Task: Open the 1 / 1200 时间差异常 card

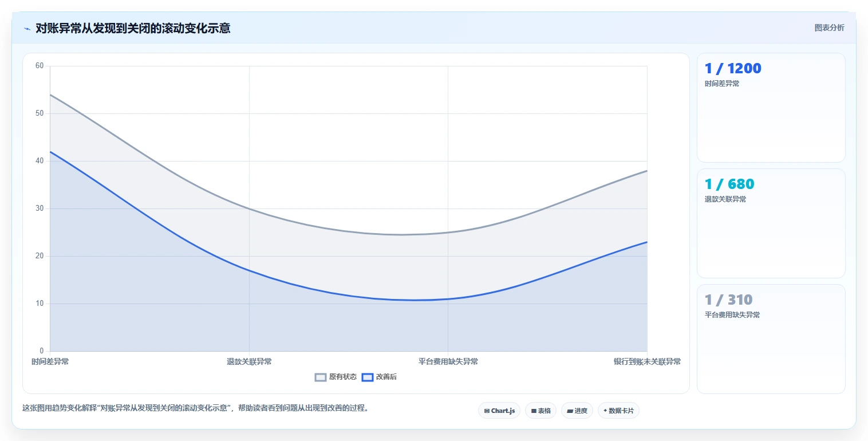Action: click(x=771, y=108)
